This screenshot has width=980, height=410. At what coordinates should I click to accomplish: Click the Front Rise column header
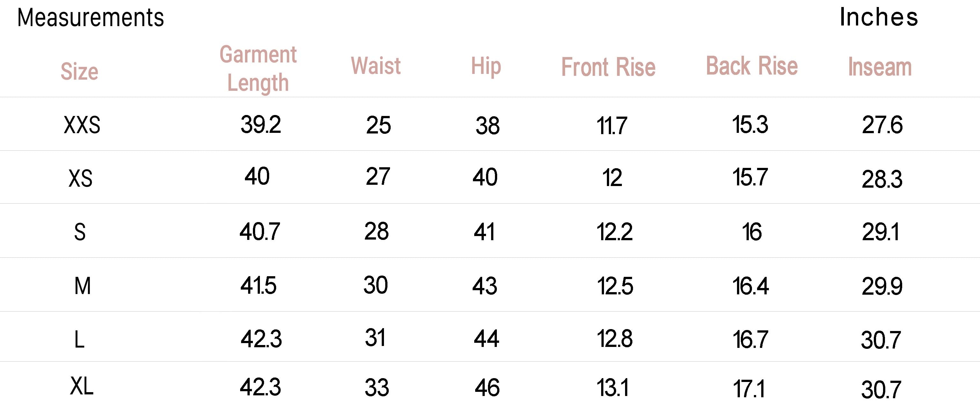[608, 67]
